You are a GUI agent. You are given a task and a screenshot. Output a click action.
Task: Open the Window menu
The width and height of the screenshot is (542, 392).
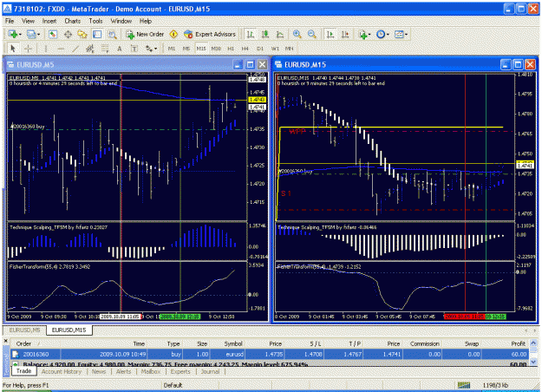[121, 21]
